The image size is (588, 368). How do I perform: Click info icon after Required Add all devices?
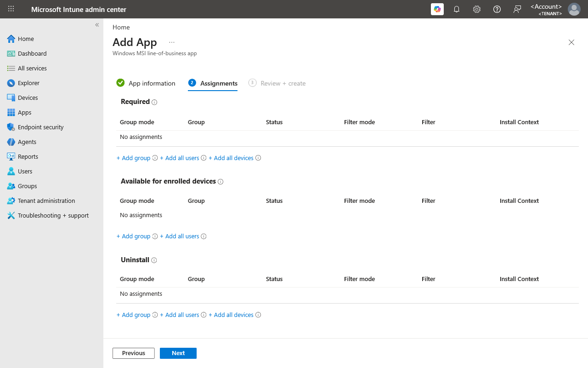click(258, 158)
